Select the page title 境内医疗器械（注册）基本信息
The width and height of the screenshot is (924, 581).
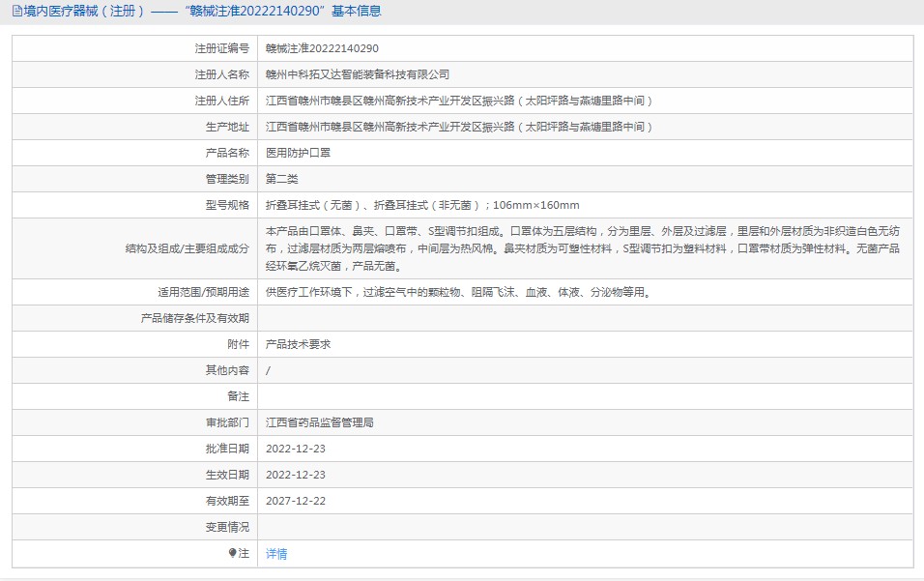(202, 11)
